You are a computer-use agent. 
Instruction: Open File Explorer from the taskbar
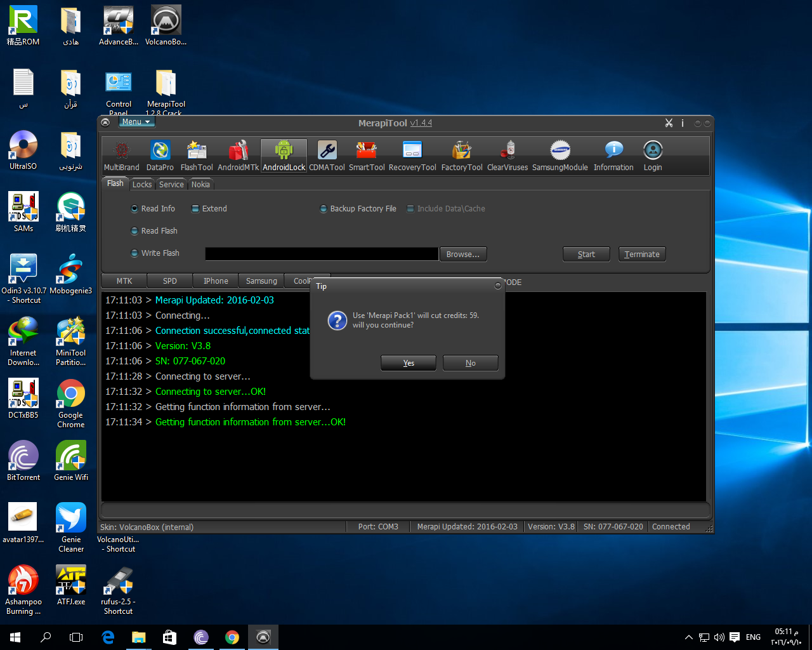pyautogui.click(x=138, y=637)
